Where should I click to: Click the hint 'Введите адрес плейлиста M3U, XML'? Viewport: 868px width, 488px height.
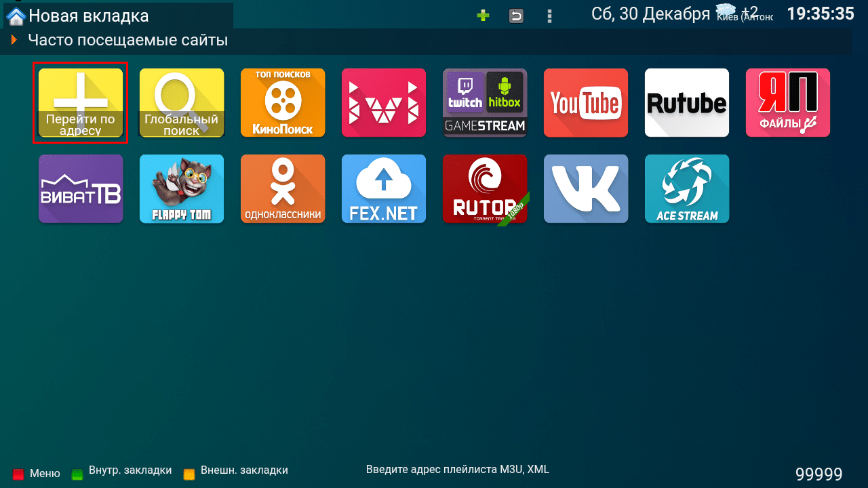458,469
